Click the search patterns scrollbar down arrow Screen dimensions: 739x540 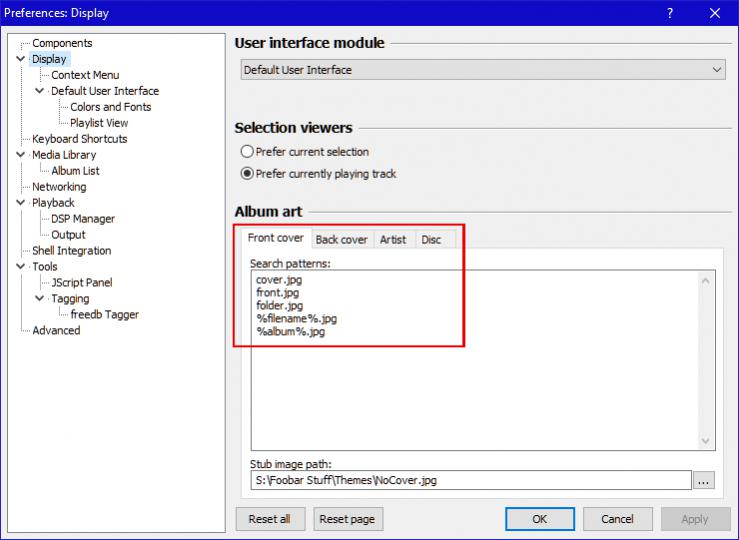707,441
